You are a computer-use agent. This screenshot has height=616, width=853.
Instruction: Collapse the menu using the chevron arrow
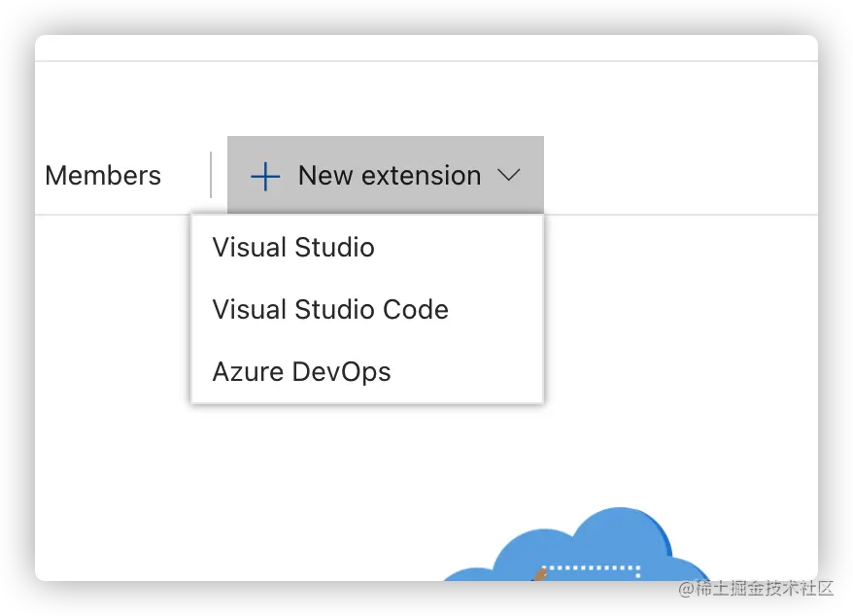pos(509,175)
